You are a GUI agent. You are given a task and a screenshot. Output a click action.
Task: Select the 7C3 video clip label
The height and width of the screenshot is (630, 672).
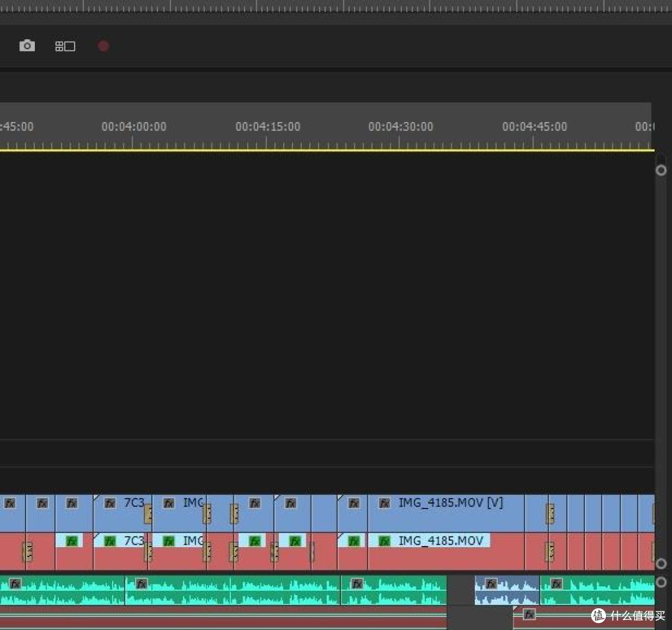134,502
